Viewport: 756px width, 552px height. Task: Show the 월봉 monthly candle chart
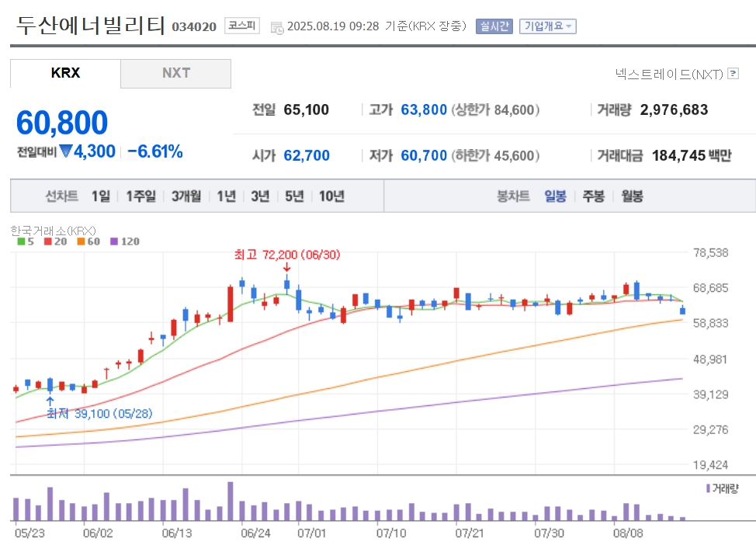(632, 196)
